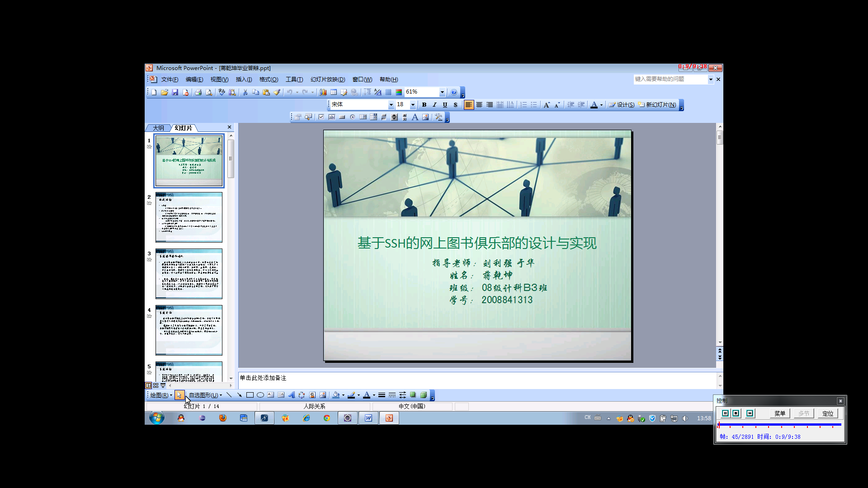Select the Format Painter brush icon
868x488 pixels.
[x=277, y=92]
